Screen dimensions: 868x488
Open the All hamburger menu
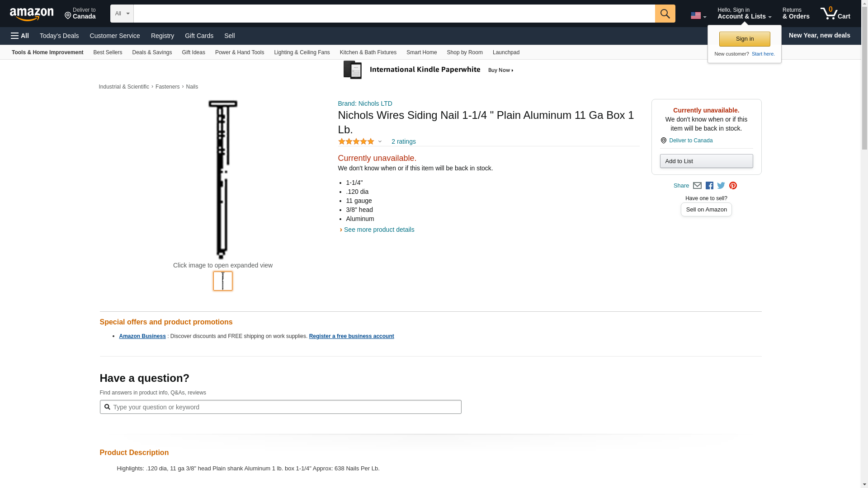coord(20,36)
